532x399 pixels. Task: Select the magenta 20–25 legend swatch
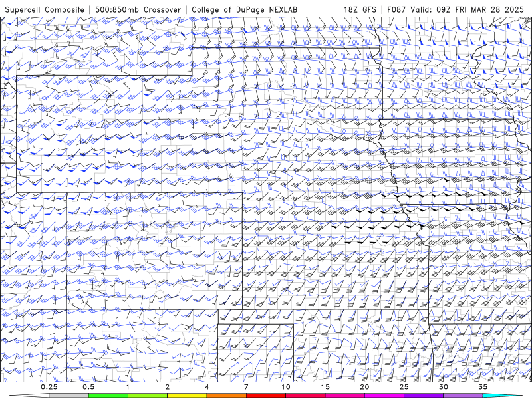point(384,396)
